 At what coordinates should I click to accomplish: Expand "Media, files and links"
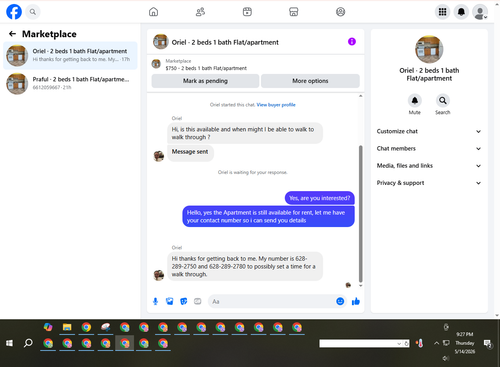click(x=429, y=166)
